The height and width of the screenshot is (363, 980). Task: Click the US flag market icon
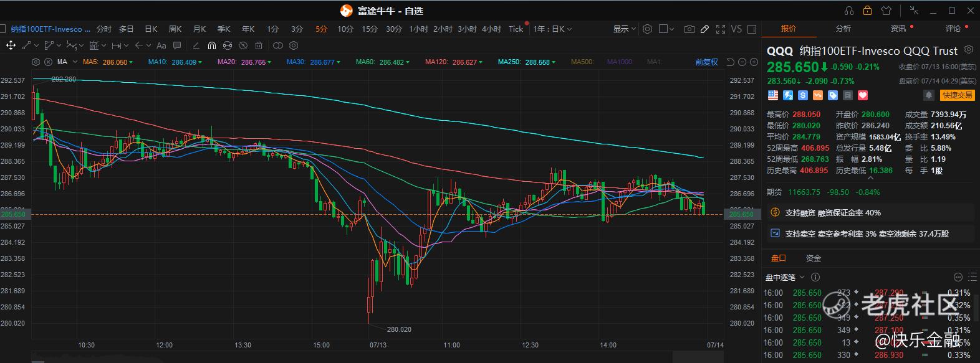tap(773, 95)
